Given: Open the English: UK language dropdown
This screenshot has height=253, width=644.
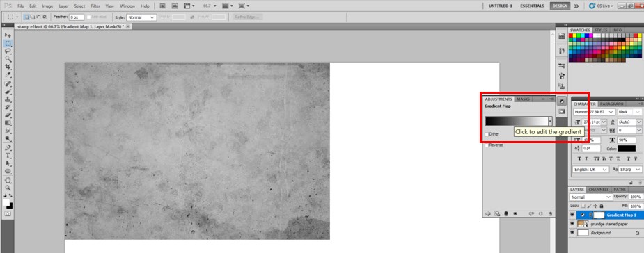Looking at the screenshot, I should 591,170.
